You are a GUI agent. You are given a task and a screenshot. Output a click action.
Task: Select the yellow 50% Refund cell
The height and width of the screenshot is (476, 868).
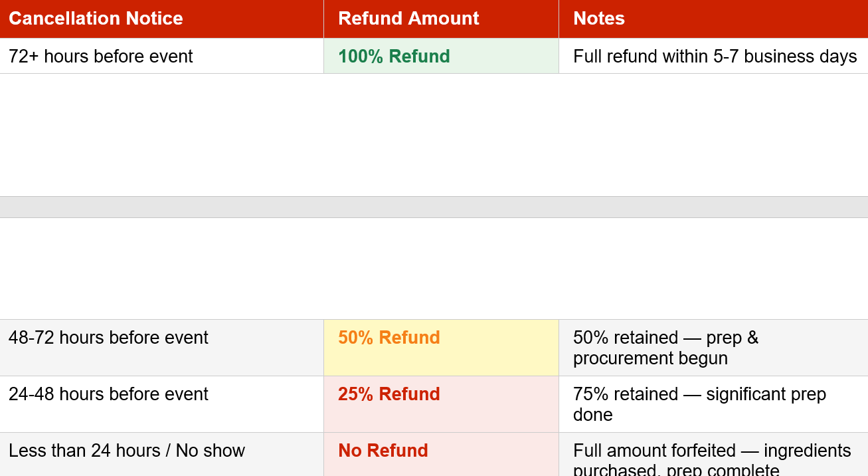click(x=441, y=348)
